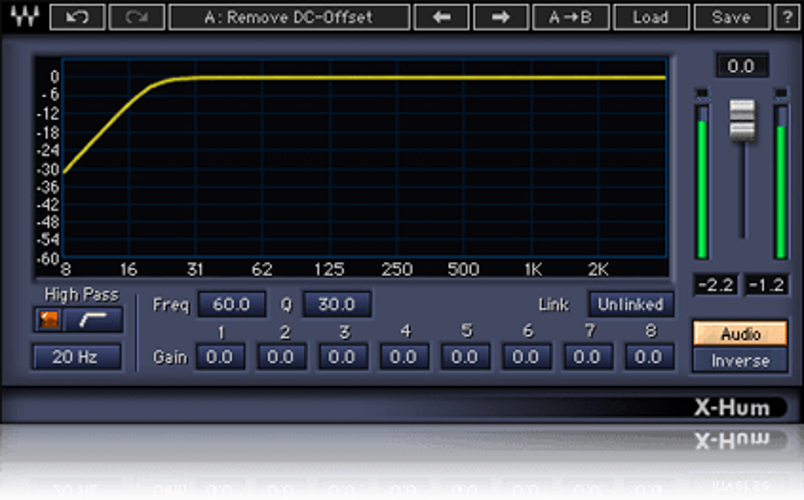Copy setup A to B

(571, 17)
